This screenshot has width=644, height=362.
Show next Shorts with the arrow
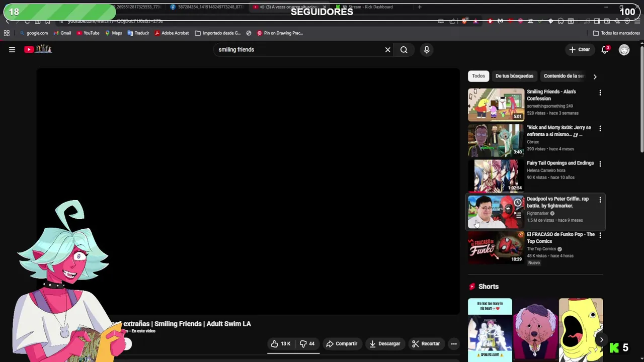[x=601, y=339]
